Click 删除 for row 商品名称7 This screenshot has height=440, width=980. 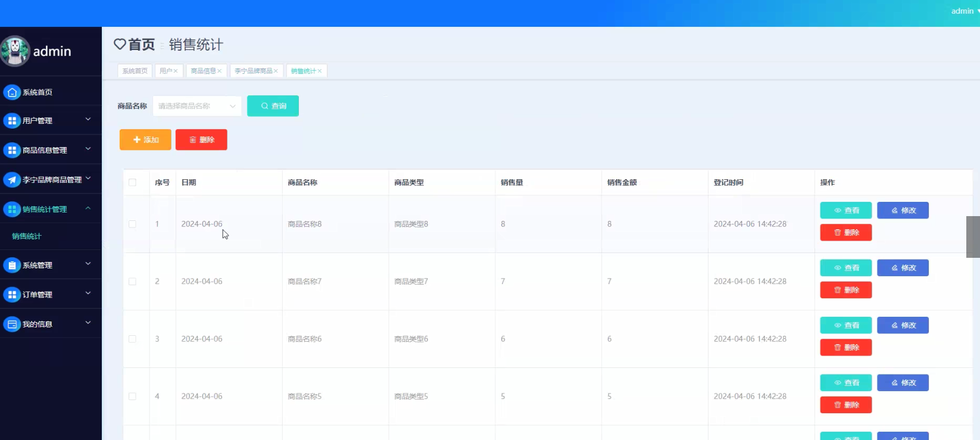point(846,290)
